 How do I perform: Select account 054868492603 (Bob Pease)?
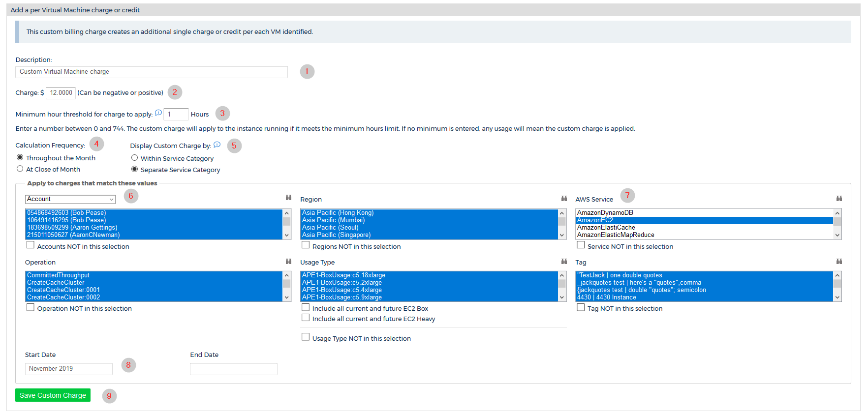point(154,213)
